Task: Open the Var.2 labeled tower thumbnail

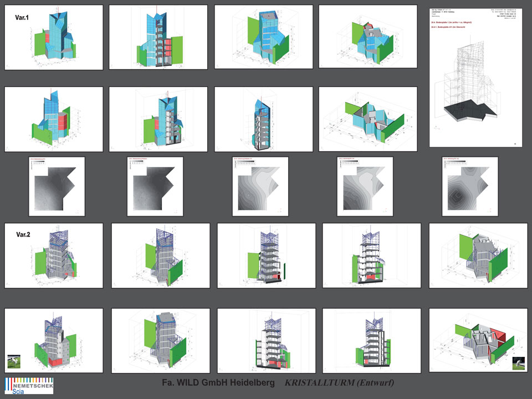Action: pyautogui.click(x=54, y=255)
